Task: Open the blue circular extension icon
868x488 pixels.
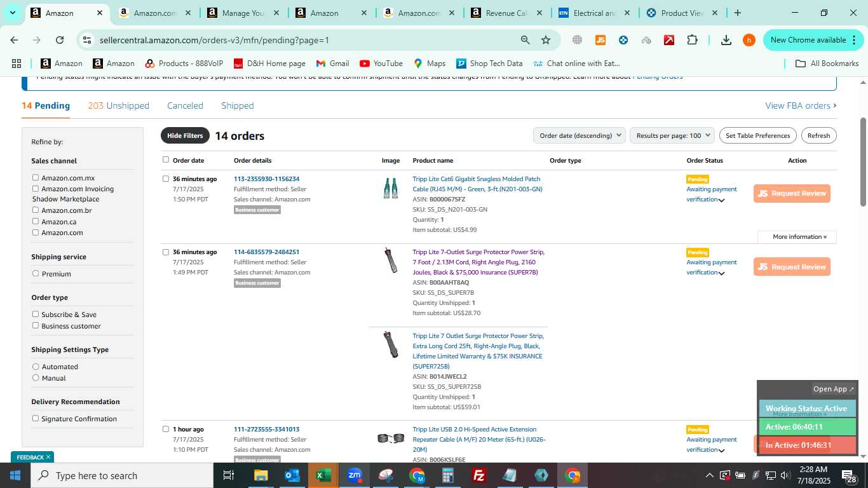Action: [623, 40]
